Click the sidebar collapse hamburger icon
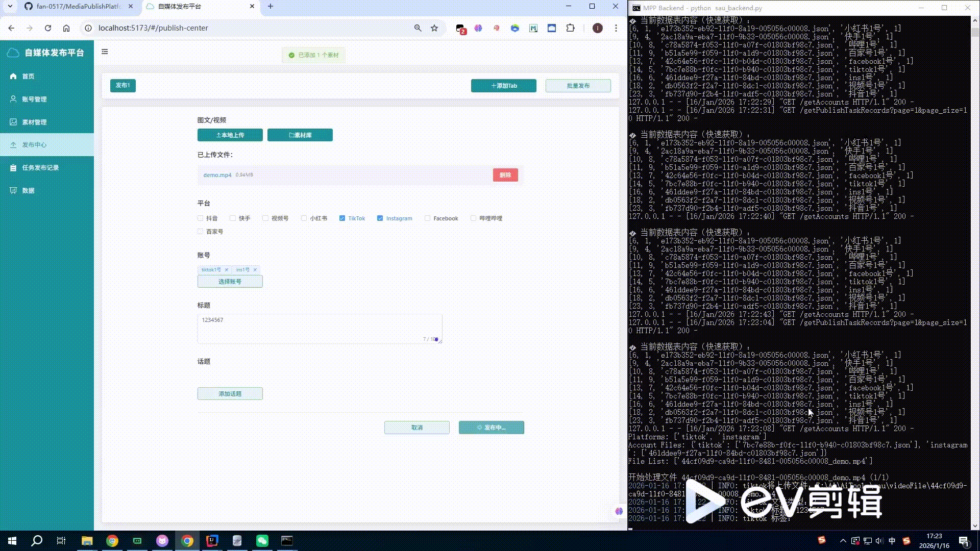980x551 pixels. pyautogui.click(x=105, y=52)
